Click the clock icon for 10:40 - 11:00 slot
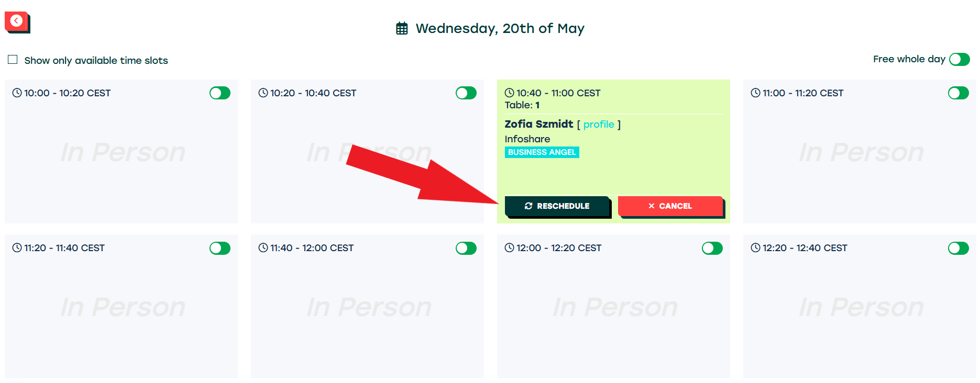The image size is (980, 383). tap(510, 93)
